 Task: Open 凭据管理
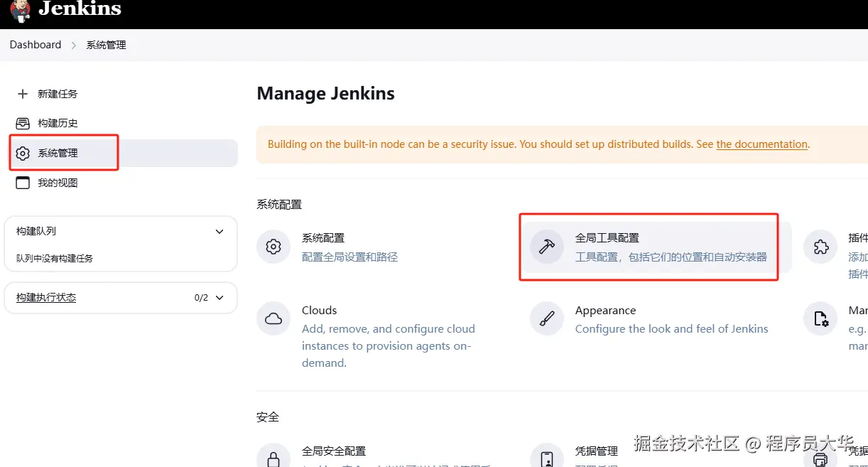597,451
